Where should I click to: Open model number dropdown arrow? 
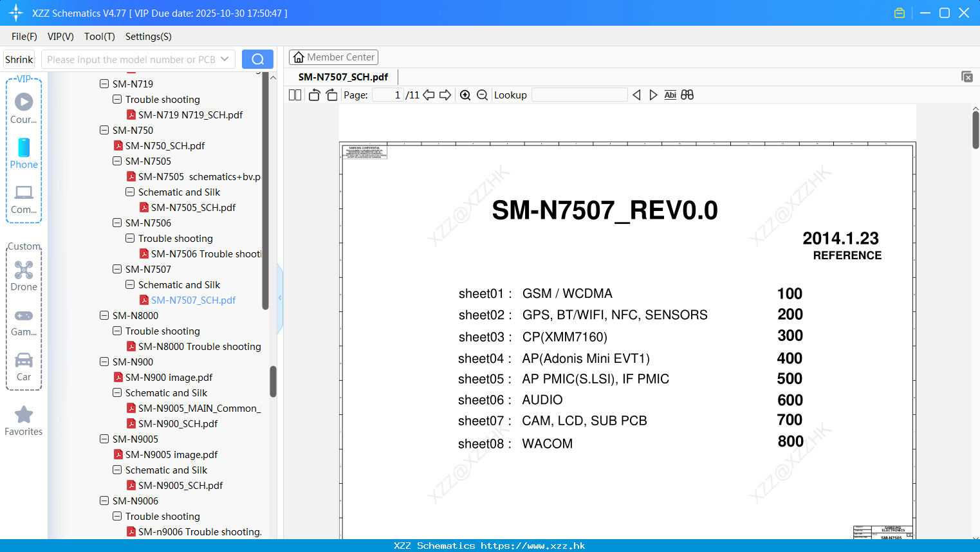(x=225, y=59)
